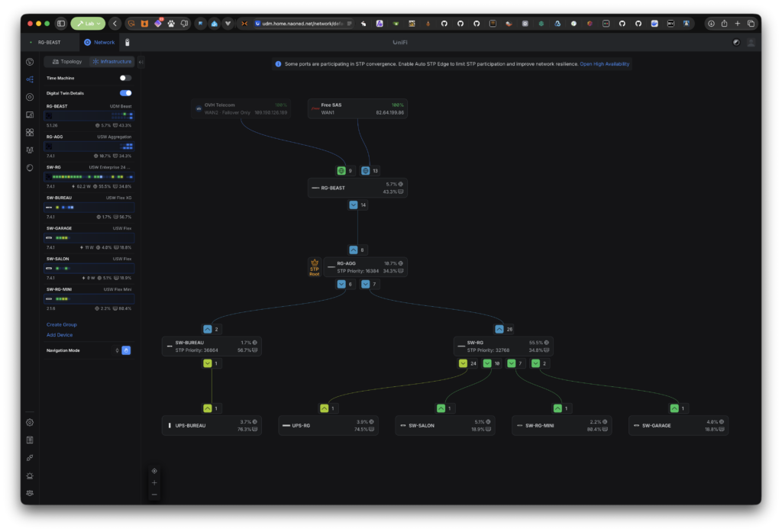The height and width of the screenshot is (532, 782).
Task: Select SW-RG port strip in device list
Action: (89, 176)
